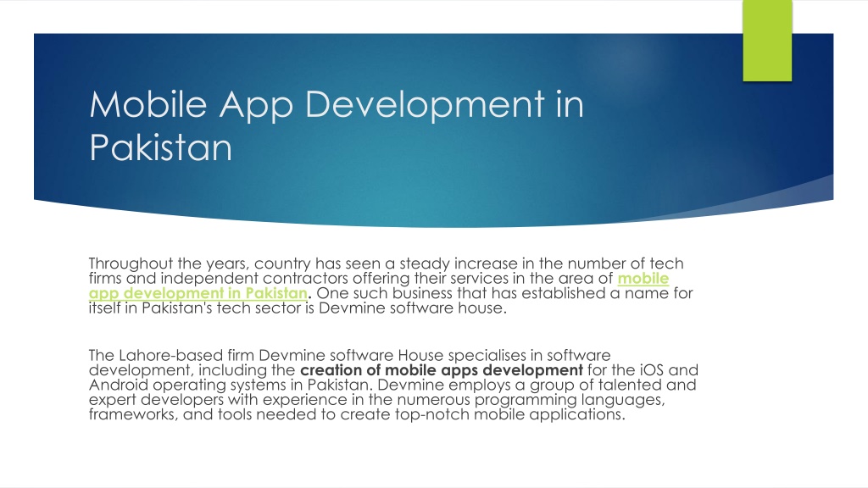Click the paragraph starting 'Throughout the years'
The width and height of the screenshot is (868, 488).
pyautogui.click(x=391, y=286)
